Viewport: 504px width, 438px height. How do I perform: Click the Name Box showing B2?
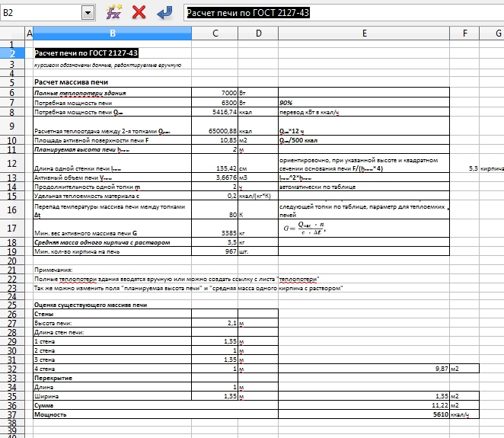(41, 13)
